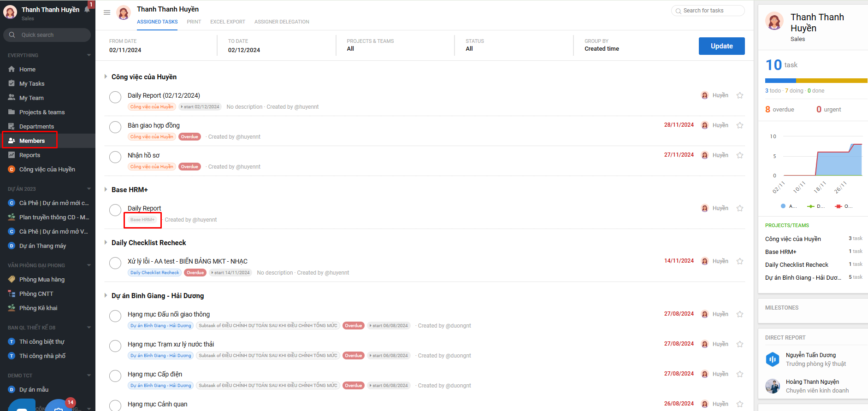868x411 pixels.
Task: Collapse VĂN PHÒNG ĐẠI PHONG section
Action: [x=89, y=265]
